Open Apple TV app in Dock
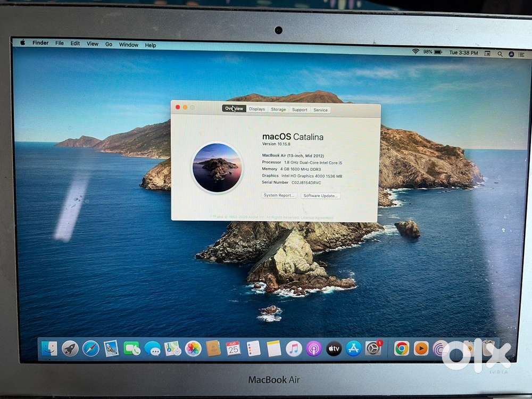The width and height of the screenshot is (532, 399). point(334,349)
